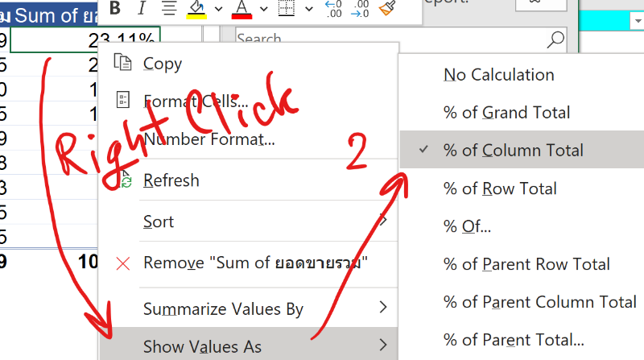Apply the yellow fill color

[x=196, y=9]
